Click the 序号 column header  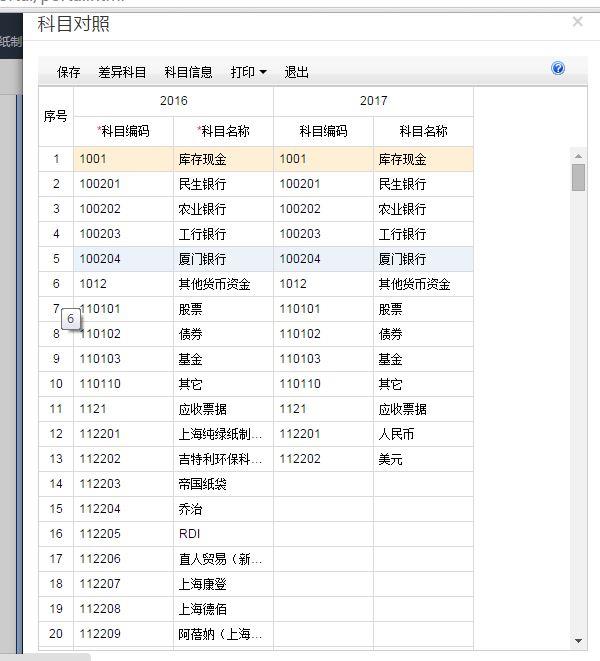(56, 116)
